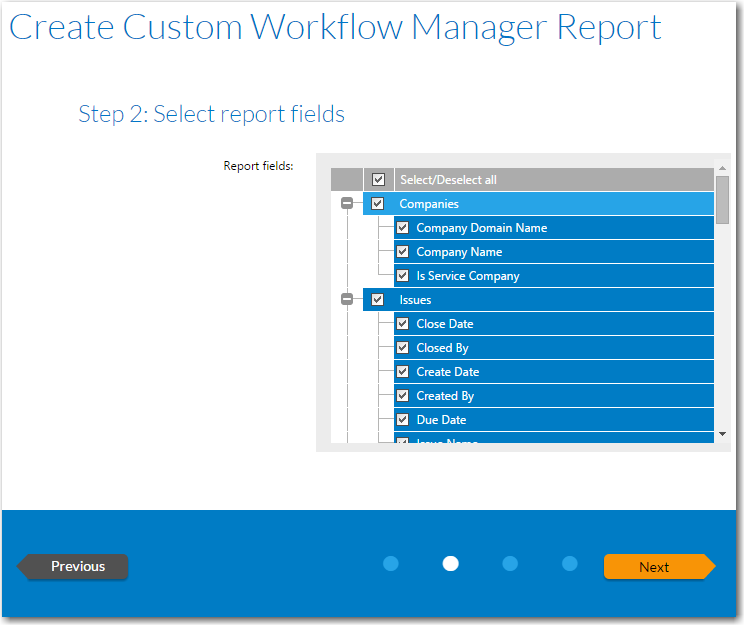This screenshot has width=744, height=625.
Task: Collapse the Companies tree node
Action: click(347, 204)
